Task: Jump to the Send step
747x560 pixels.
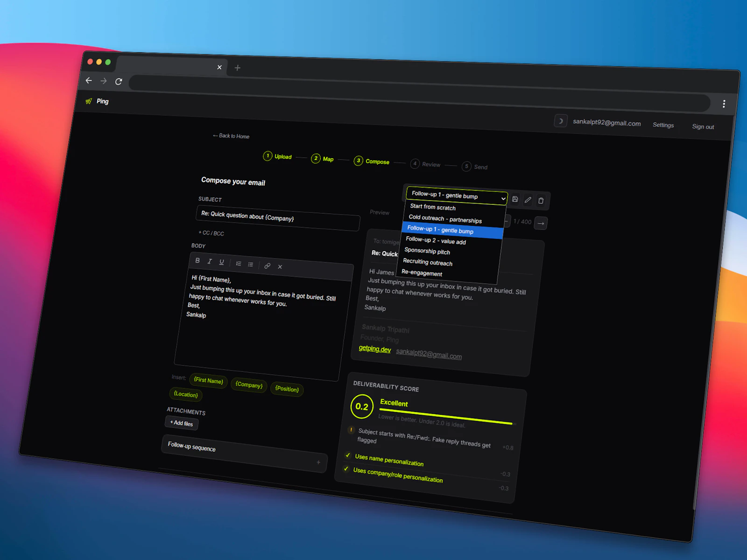Action: (x=475, y=167)
